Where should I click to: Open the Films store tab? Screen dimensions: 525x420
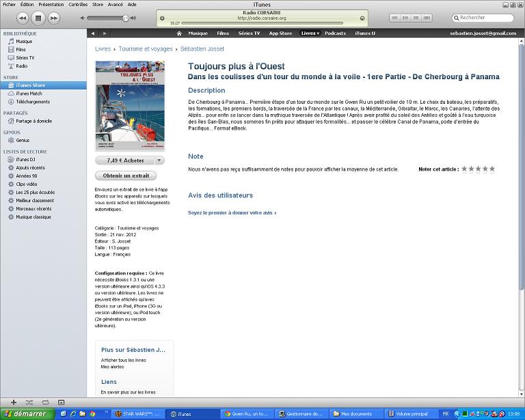tap(223, 33)
